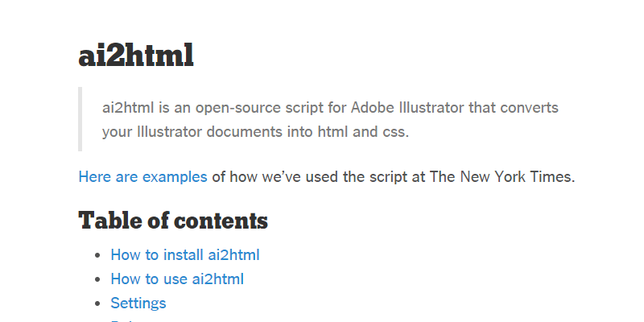Image resolution: width=644 pixels, height=322 pixels.
Task: Click the gray blockquote left border bar
Action: click(80, 119)
